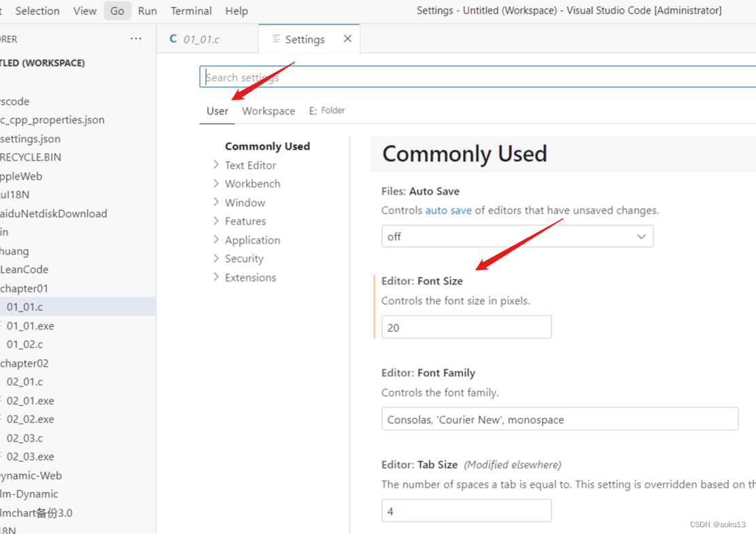Expand the Workbench settings category
Screen dimensions: 756x534
pos(252,184)
